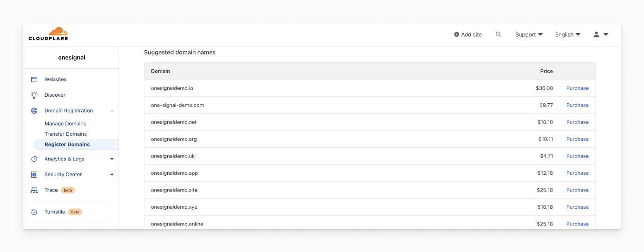This screenshot has width=644, height=252.
Task: Purchase onesignaldemo.org
Action: (577, 139)
